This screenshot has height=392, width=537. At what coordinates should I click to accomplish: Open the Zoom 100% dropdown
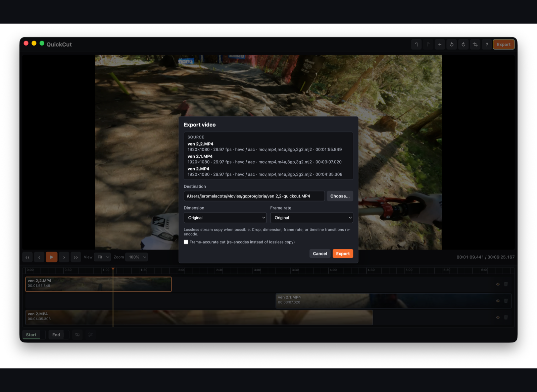137,257
